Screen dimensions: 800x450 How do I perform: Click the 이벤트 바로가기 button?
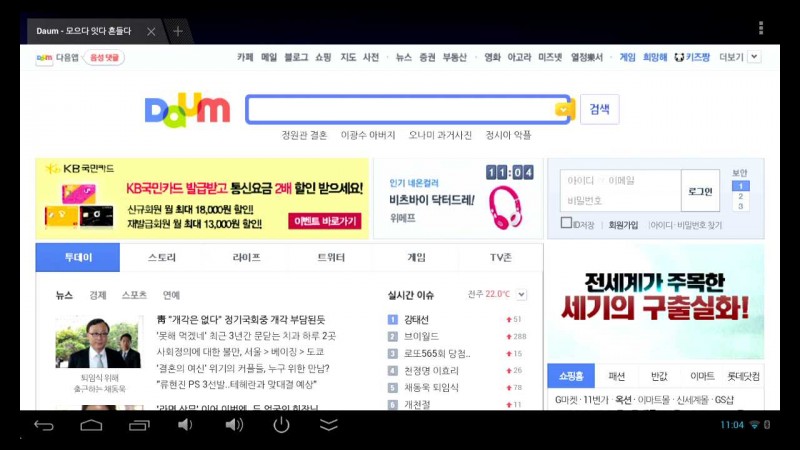coord(325,221)
